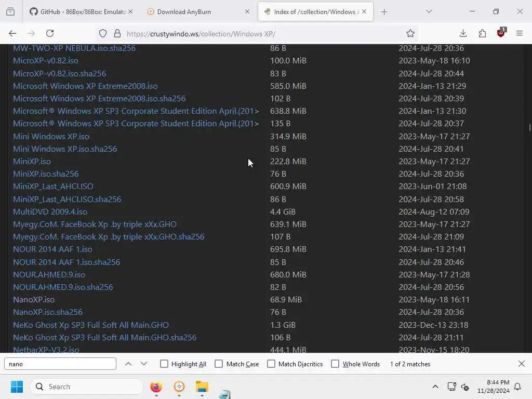Open NOUR.AHMED.9.iso link
532x399 pixels.
tap(49, 274)
